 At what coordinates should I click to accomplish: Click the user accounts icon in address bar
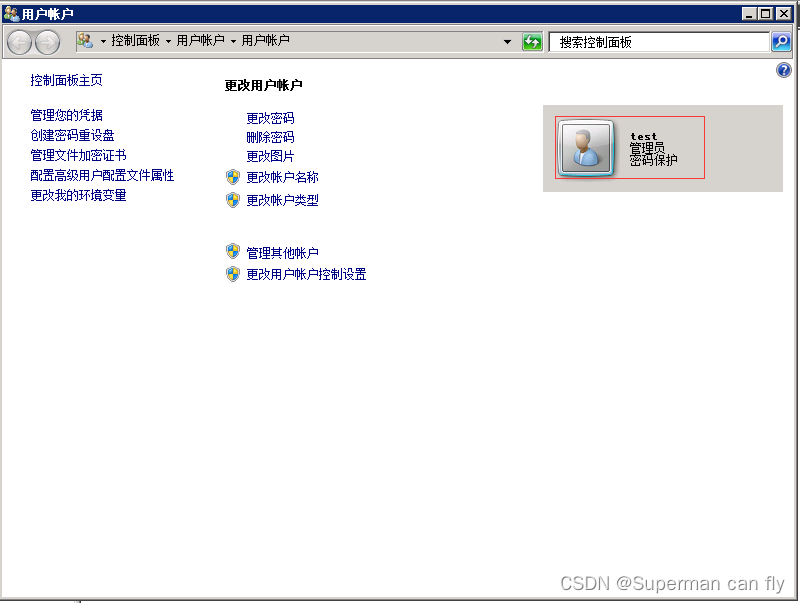tap(85, 40)
